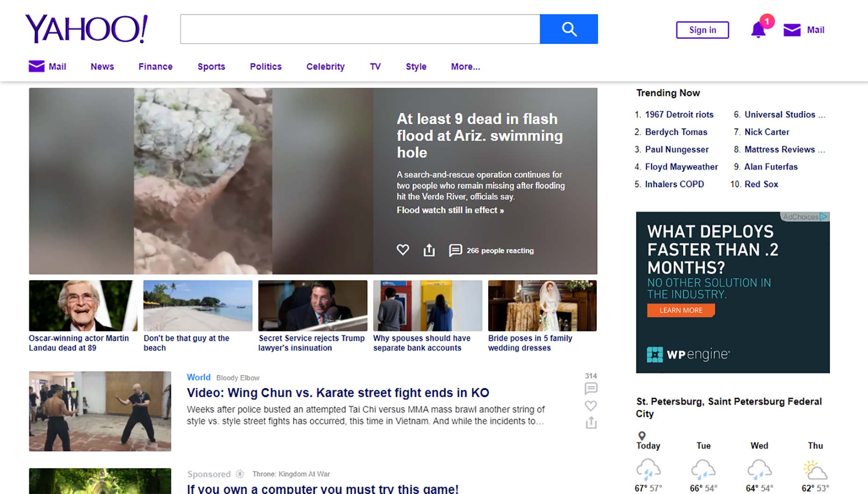Share the Wing Chun vs. Karate article
The width and height of the screenshot is (868, 494).
coord(591,422)
